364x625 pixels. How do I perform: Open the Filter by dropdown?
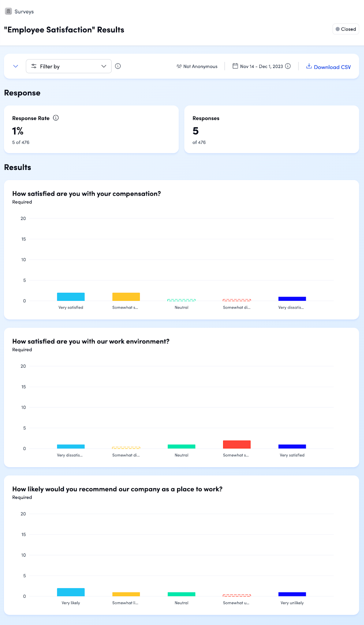69,66
